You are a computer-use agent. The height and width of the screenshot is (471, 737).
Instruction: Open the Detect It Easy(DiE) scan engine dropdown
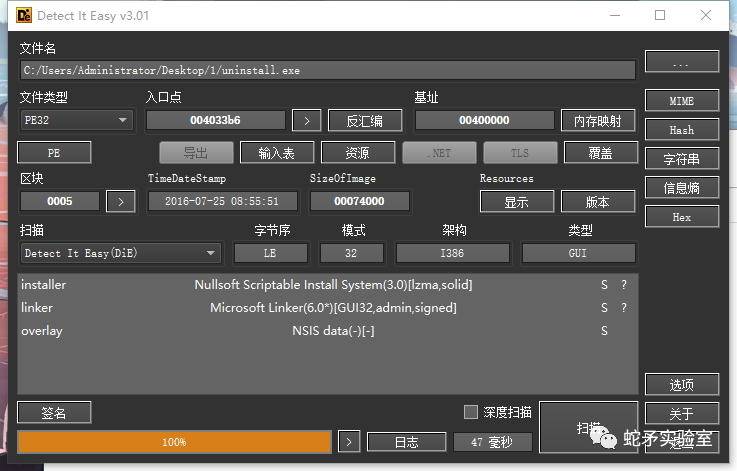point(120,253)
